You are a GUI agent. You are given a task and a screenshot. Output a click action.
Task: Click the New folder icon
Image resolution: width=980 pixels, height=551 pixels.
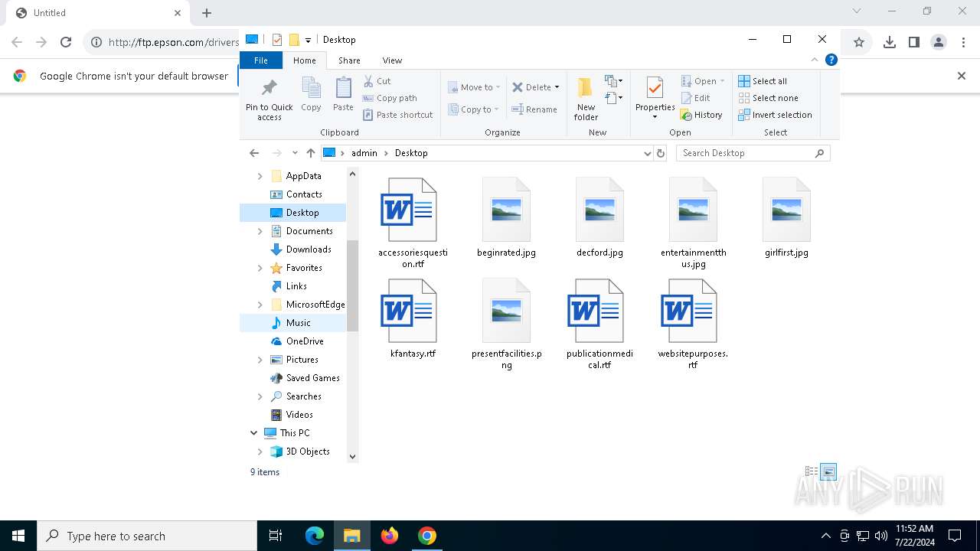586,89
